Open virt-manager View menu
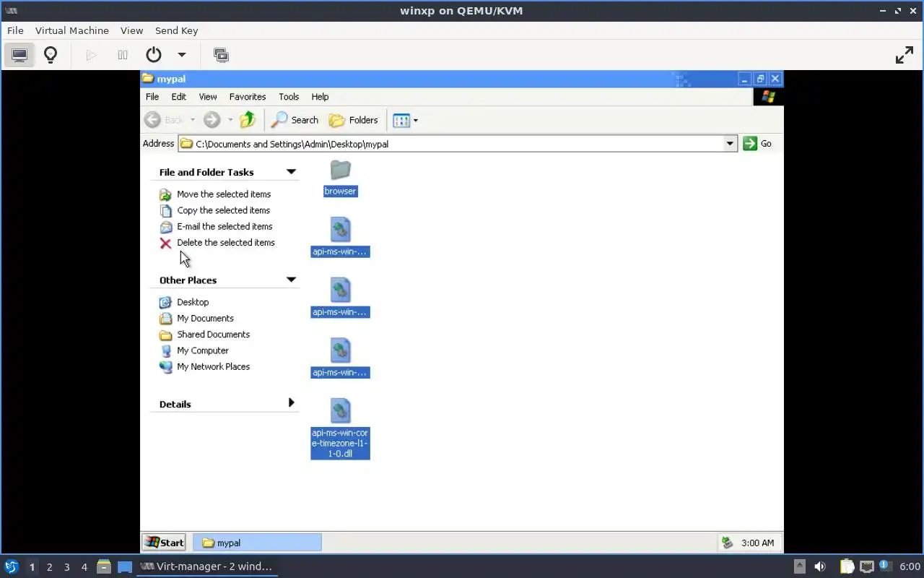This screenshot has height=578, width=924. pos(131,30)
